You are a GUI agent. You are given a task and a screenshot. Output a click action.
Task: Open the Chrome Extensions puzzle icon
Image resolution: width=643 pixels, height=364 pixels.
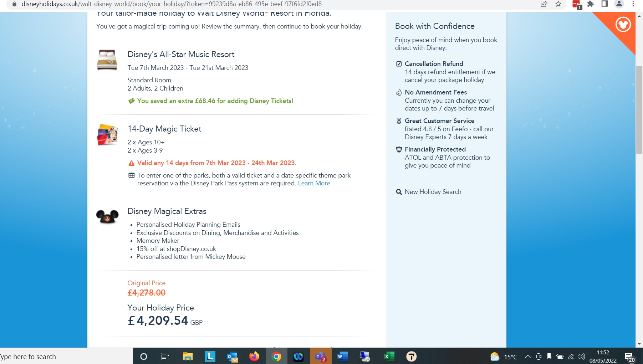591,4
